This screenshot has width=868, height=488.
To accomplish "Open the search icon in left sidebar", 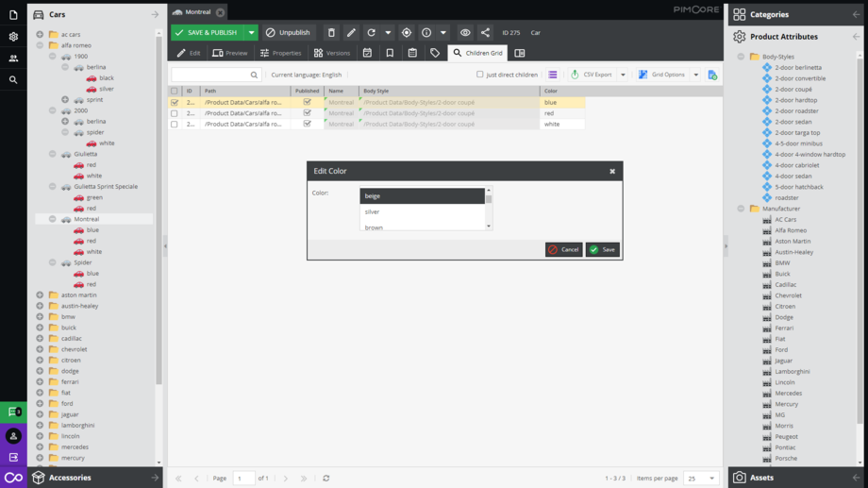I will pos(13,80).
